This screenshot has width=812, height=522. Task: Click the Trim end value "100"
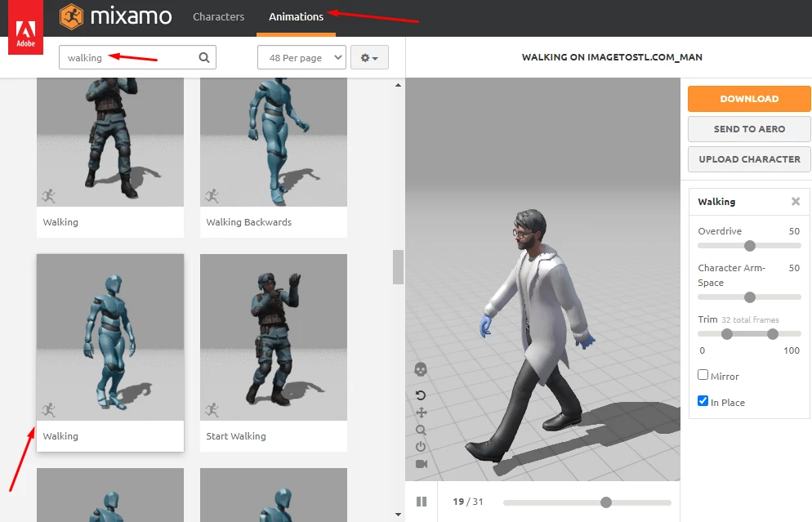tap(792, 350)
